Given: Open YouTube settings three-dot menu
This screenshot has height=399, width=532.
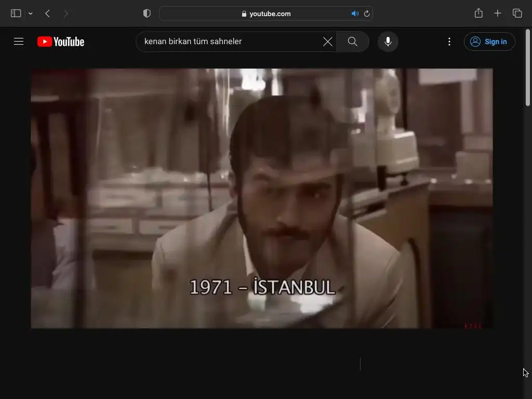Looking at the screenshot, I should [x=449, y=42].
